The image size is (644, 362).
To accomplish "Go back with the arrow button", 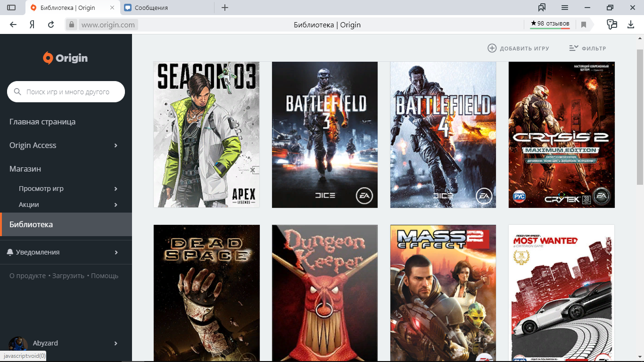I will (13, 25).
